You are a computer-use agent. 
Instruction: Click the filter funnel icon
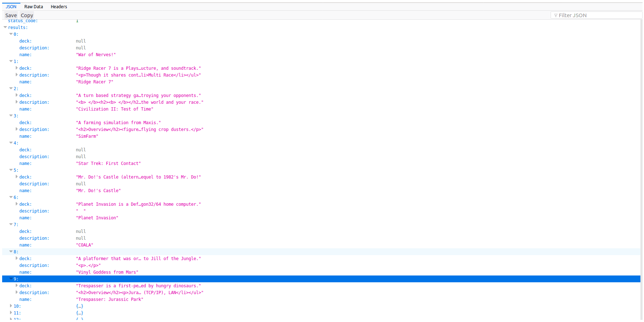tap(556, 15)
